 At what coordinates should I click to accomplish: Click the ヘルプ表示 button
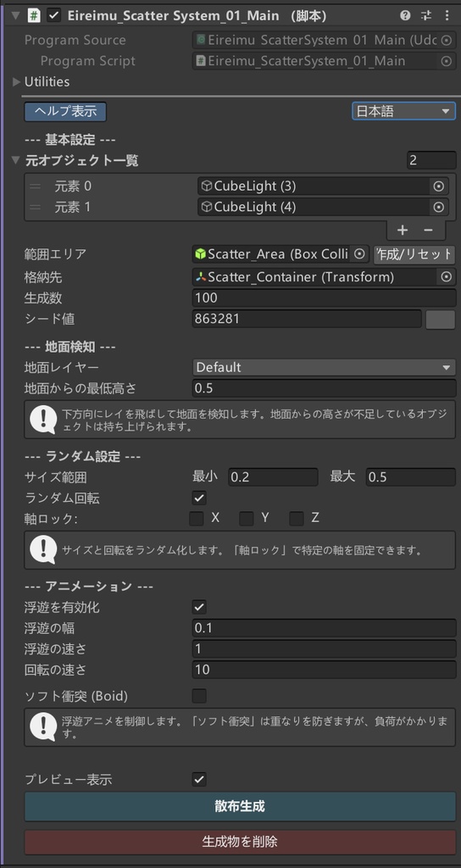pyautogui.click(x=65, y=111)
